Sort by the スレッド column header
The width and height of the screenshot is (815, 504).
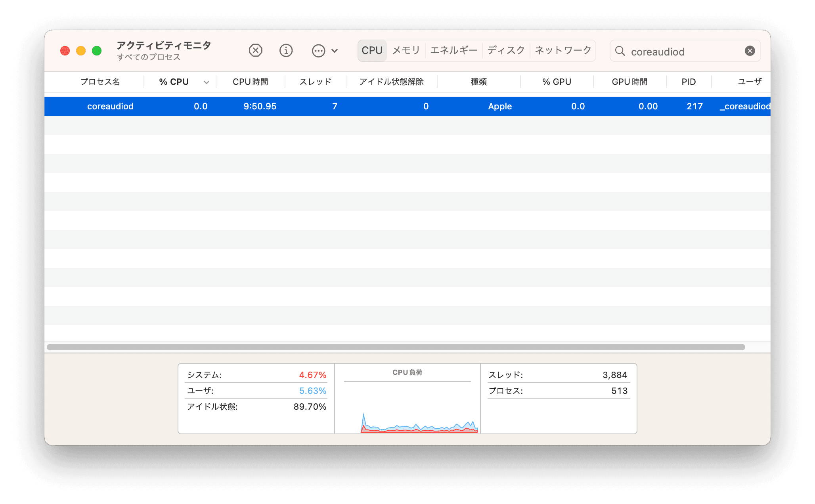pos(315,82)
